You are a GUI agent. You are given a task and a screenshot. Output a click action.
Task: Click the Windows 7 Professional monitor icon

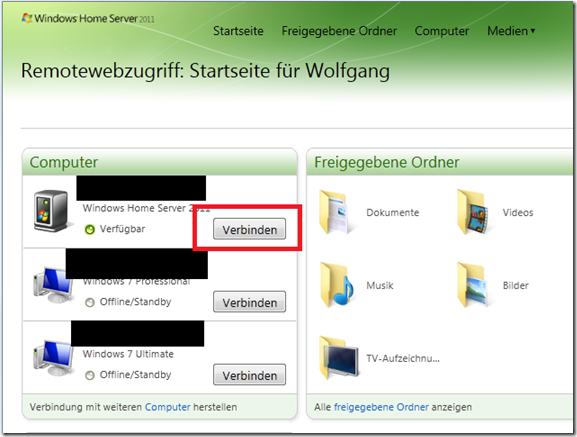coord(54,285)
